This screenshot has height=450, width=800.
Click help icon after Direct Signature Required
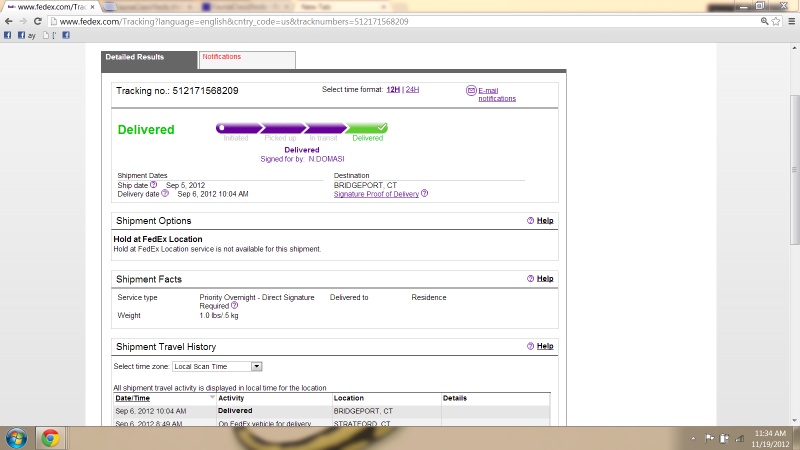235,305
